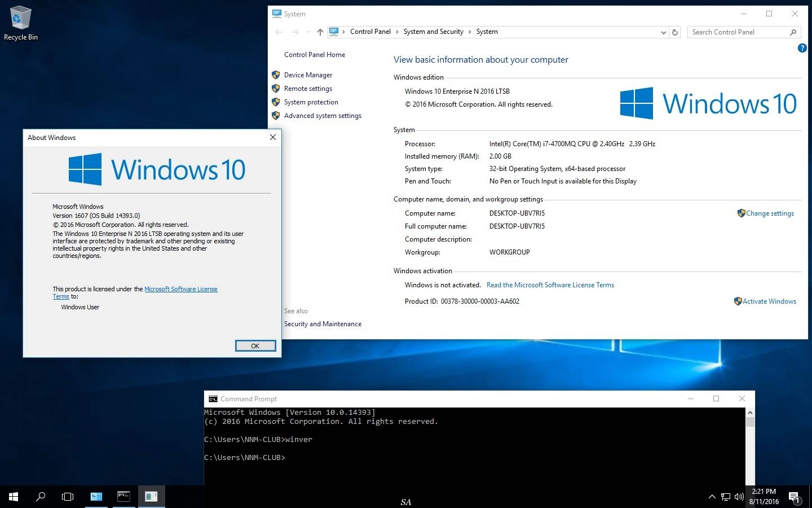
Task: Open the Windows Start menu
Action: (14, 497)
